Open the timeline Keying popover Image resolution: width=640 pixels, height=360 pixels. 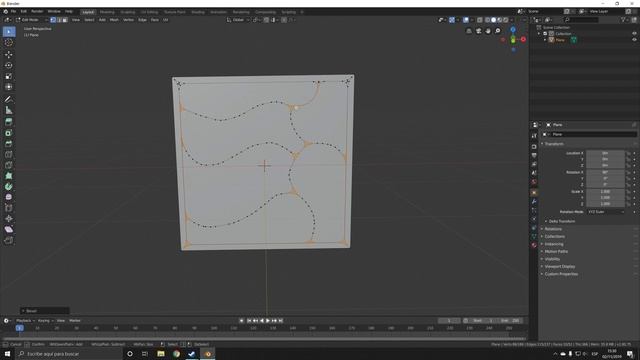tap(45, 320)
